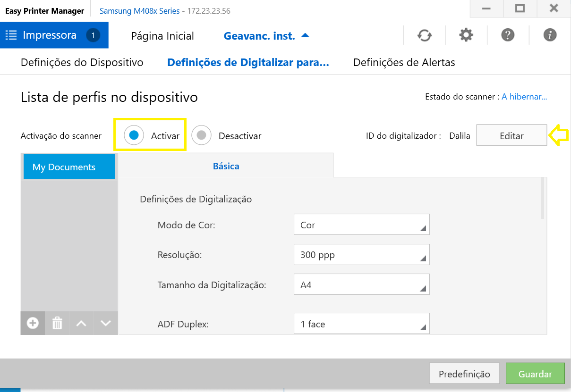This screenshot has height=392, width=571.
Task: Select My Documents profile in list
Action: [69, 167]
